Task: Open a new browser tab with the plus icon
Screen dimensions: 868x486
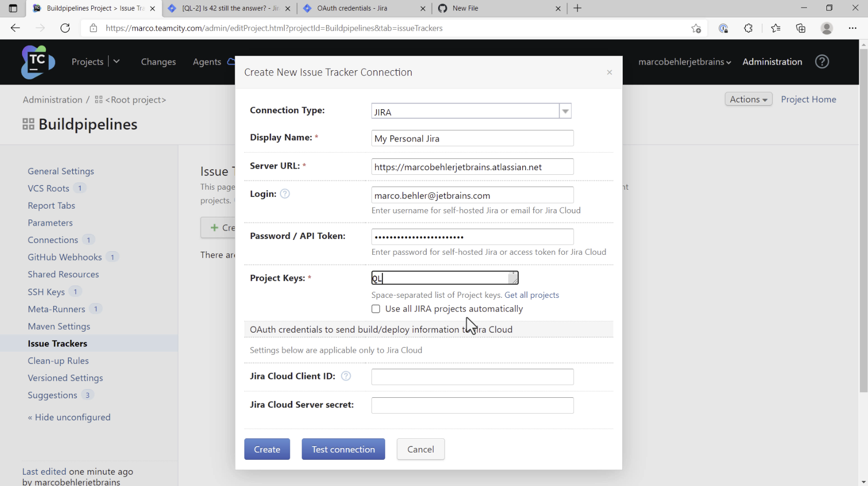Action: pos(578,8)
